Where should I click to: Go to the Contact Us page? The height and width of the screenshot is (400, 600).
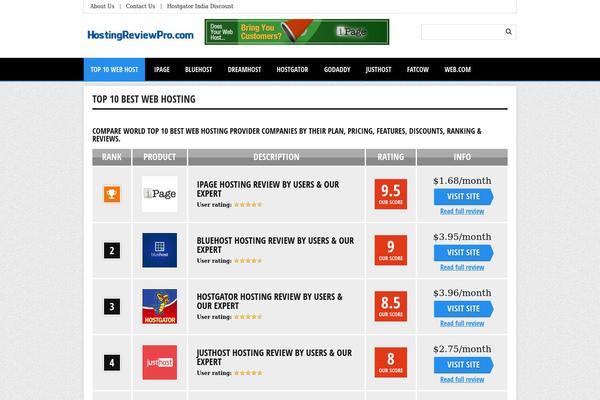tap(140, 6)
